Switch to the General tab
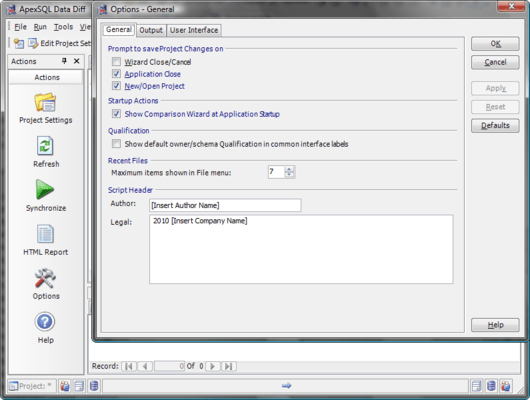This screenshot has height=400, width=530. pyautogui.click(x=119, y=30)
